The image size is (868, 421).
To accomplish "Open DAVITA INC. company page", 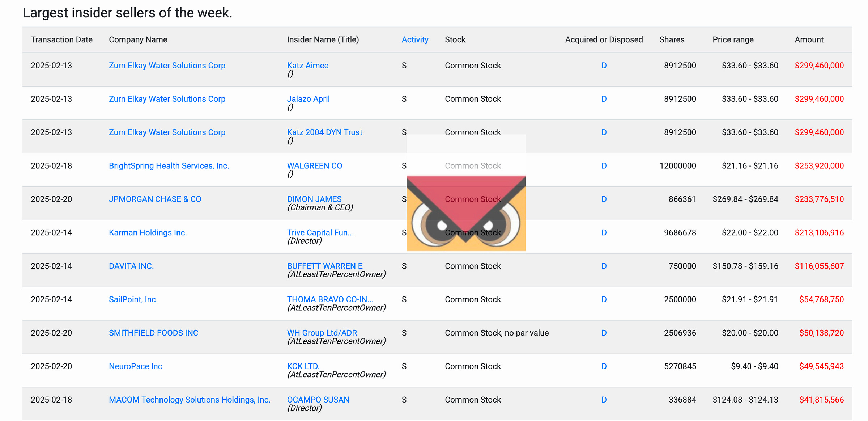I will pyautogui.click(x=131, y=266).
